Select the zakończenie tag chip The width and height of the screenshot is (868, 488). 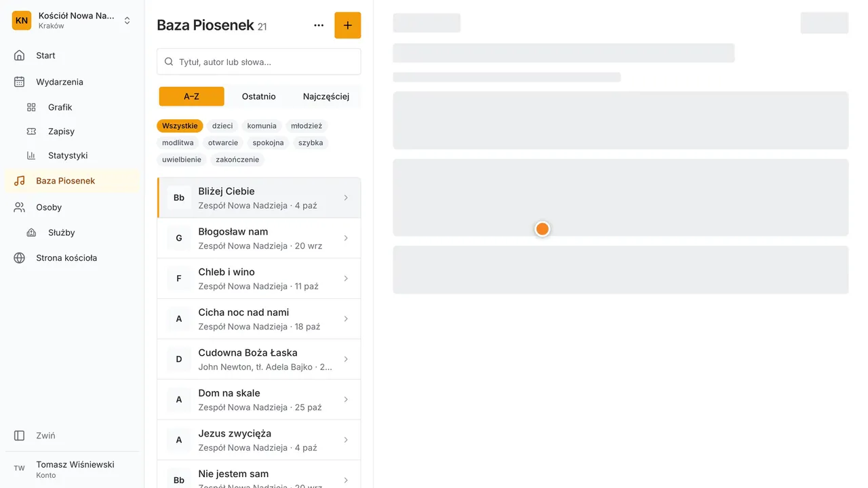[x=237, y=160]
